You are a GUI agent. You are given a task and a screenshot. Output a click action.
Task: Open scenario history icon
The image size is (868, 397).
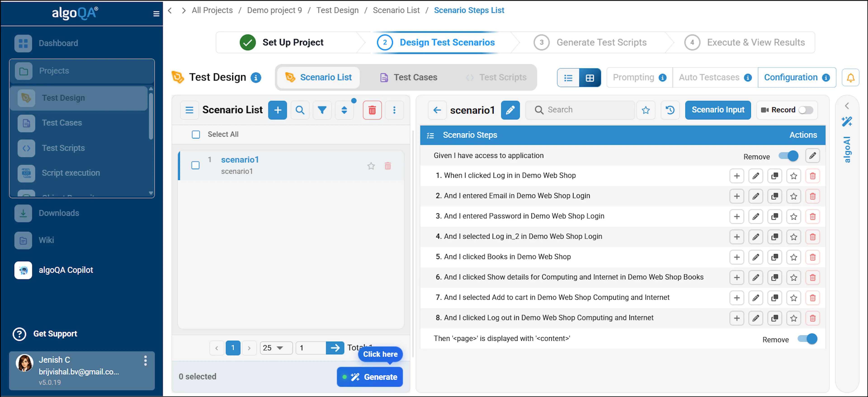coord(670,110)
